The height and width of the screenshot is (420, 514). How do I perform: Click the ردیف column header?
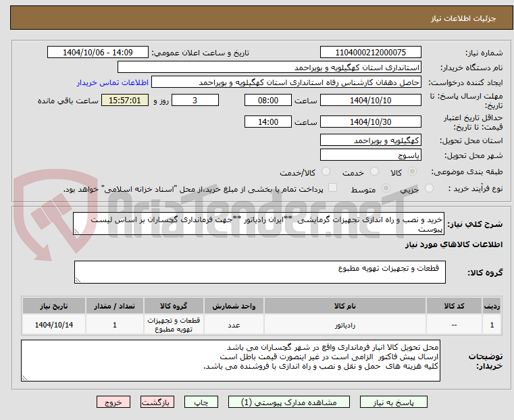[492, 306]
